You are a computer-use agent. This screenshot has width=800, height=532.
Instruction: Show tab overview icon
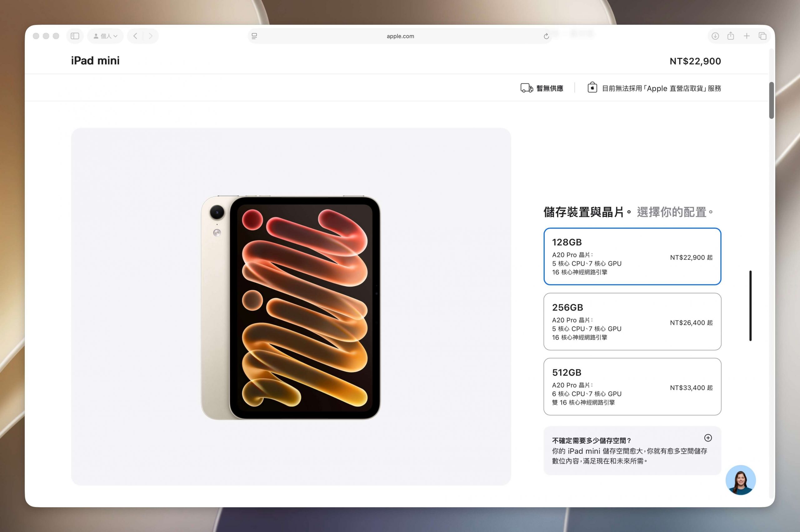tap(762, 36)
